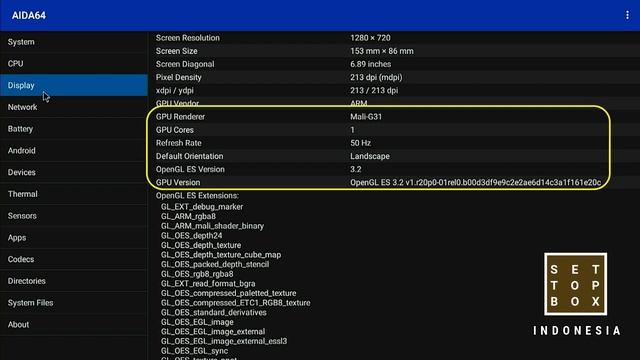Select the Screen Diagonal label

185,64
